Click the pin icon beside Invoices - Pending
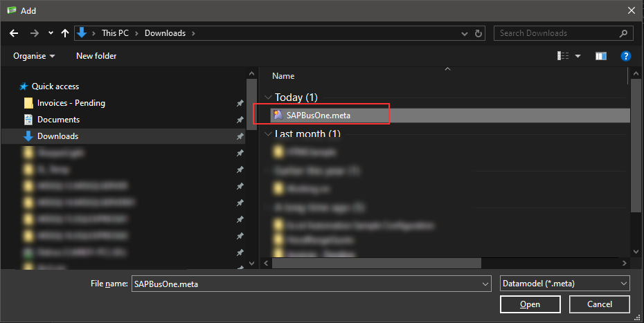The image size is (644, 323). [240, 104]
